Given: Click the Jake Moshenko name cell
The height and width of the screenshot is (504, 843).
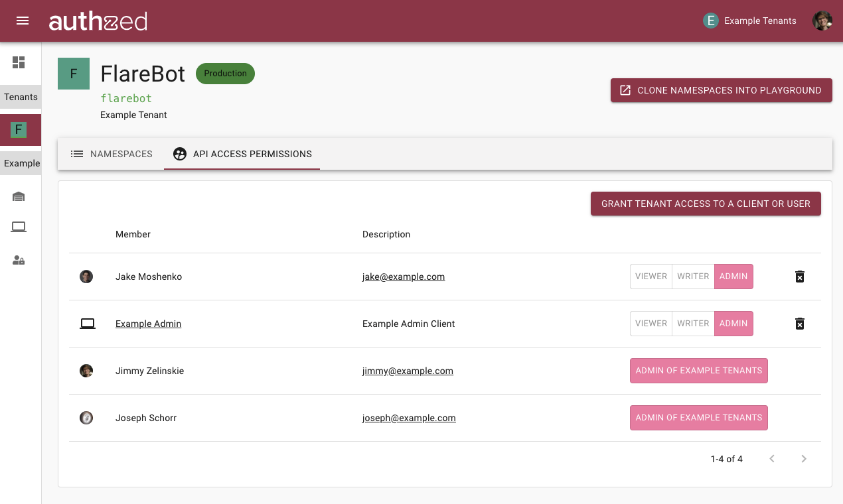Looking at the screenshot, I should tap(149, 277).
